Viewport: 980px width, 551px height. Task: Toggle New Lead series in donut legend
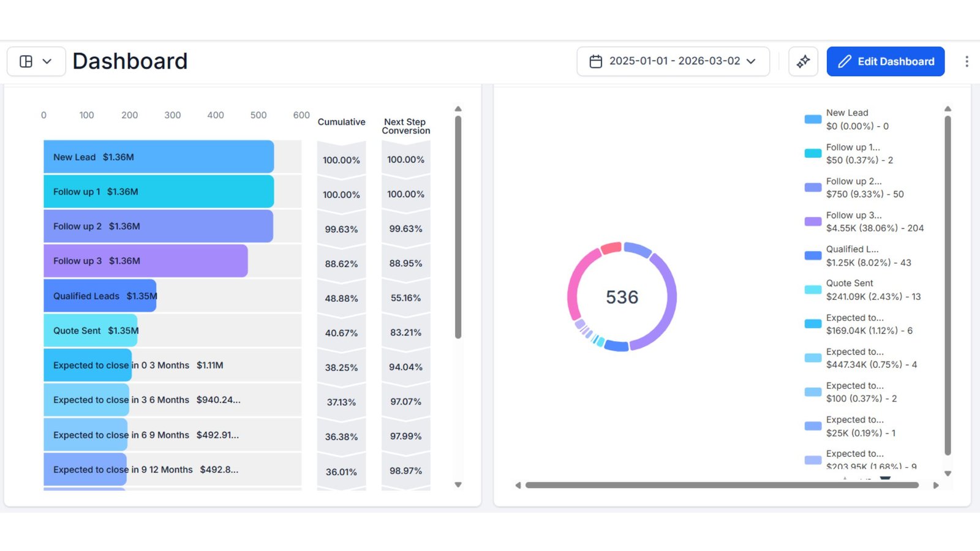click(847, 119)
